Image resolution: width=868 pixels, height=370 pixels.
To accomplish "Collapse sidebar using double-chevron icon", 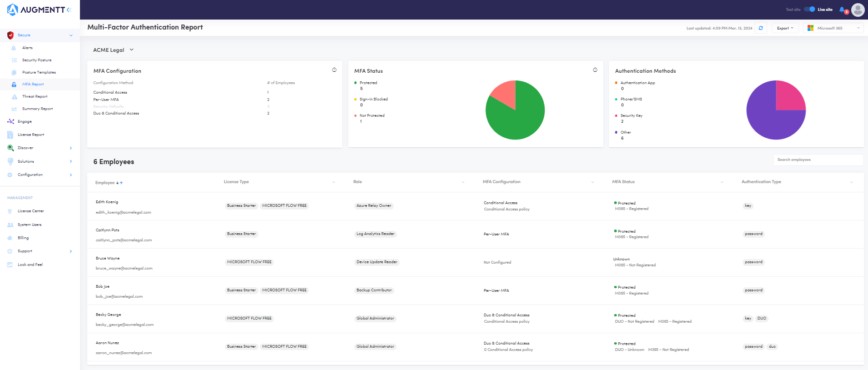I will point(69,10).
